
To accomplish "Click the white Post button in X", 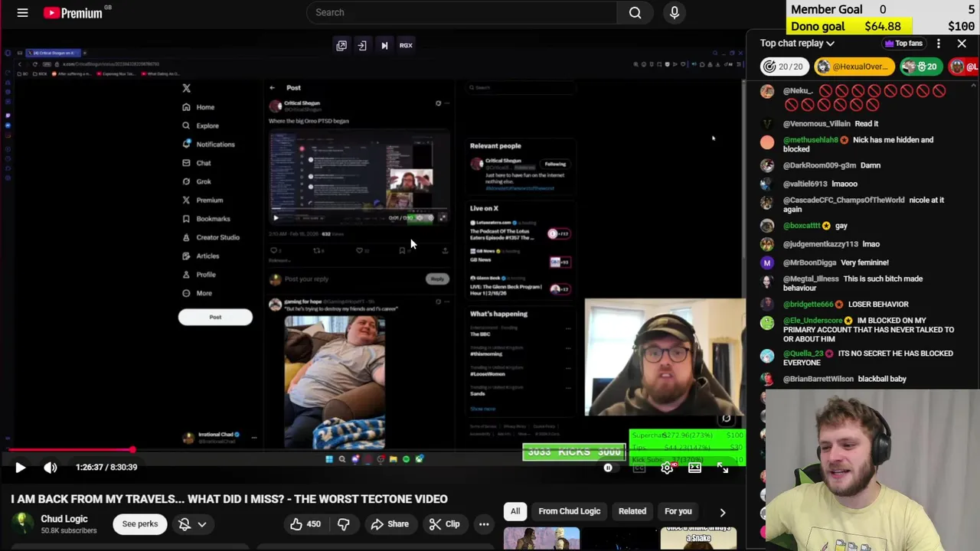I will 215,317.
